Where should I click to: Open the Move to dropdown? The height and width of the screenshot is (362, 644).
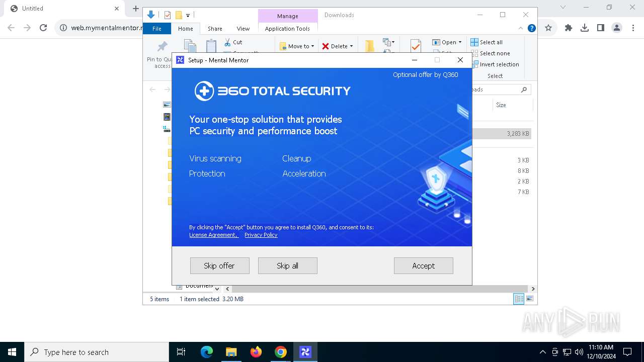[x=297, y=46]
